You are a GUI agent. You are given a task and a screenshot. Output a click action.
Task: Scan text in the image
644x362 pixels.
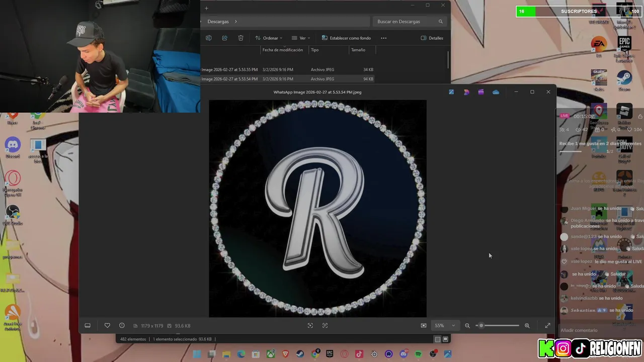click(325, 326)
